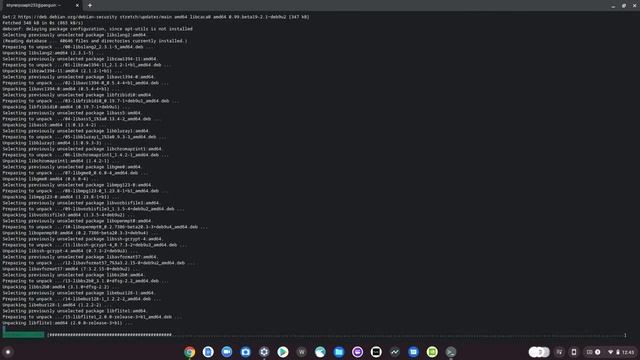Click 'Selecting previously unselected package libbluray1' line
This screenshot has height=360, width=640.
point(76,131)
